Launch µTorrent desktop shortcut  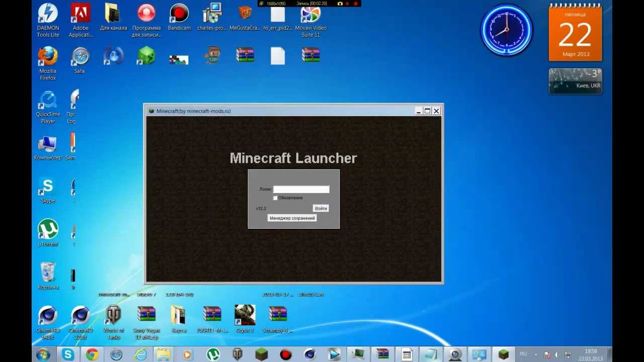[x=48, y=233]
